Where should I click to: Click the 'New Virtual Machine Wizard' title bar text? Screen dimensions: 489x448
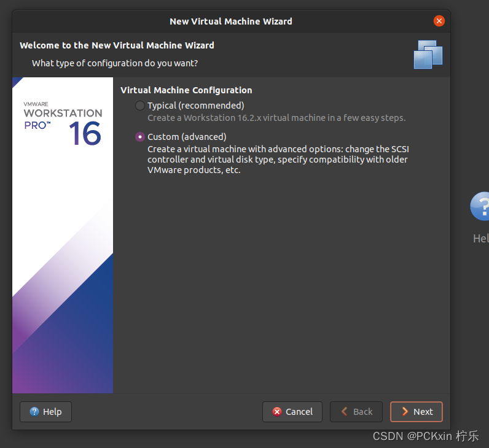click(x=231, y=21)
